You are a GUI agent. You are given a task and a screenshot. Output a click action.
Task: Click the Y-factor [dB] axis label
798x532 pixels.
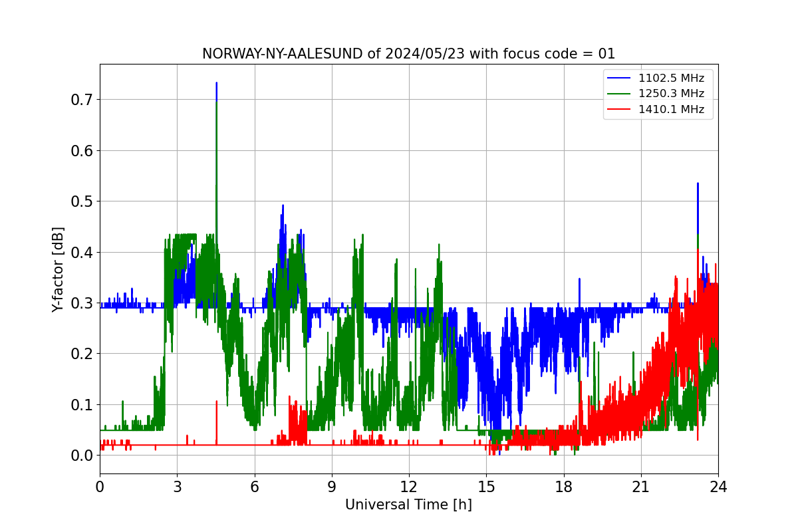click(x=59, y=269)
